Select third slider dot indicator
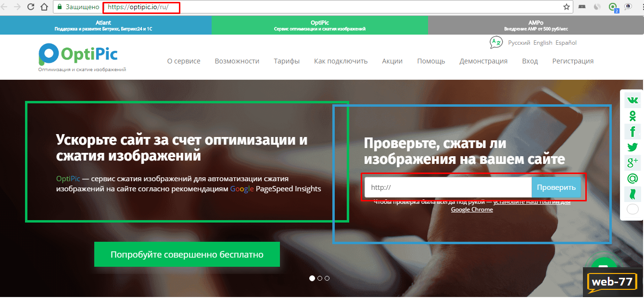The width and height of the screenshot is (644, 298). tap(327, 278)
